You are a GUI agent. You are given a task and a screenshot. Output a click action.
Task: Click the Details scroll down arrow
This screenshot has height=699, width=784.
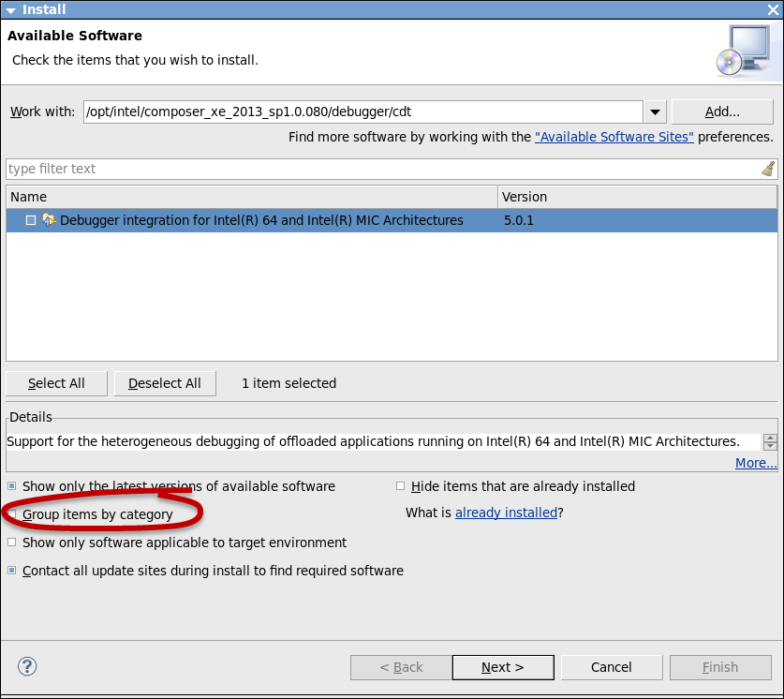point(770,446)
